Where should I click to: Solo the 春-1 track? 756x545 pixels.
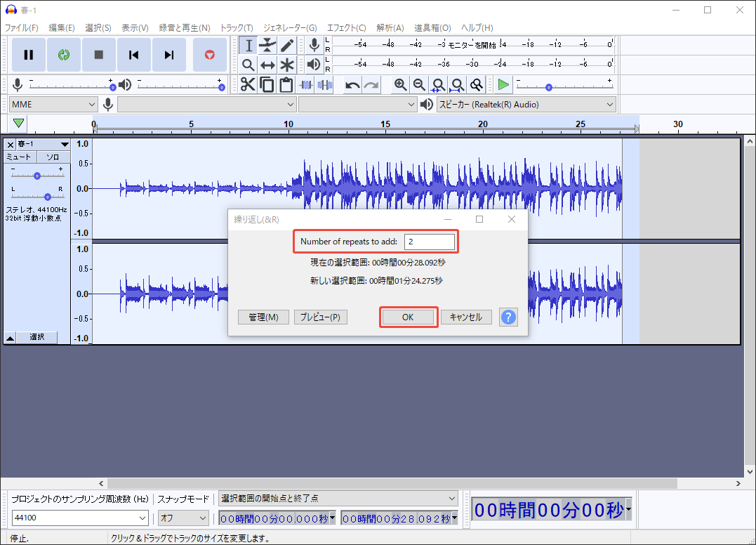[53, 157]
